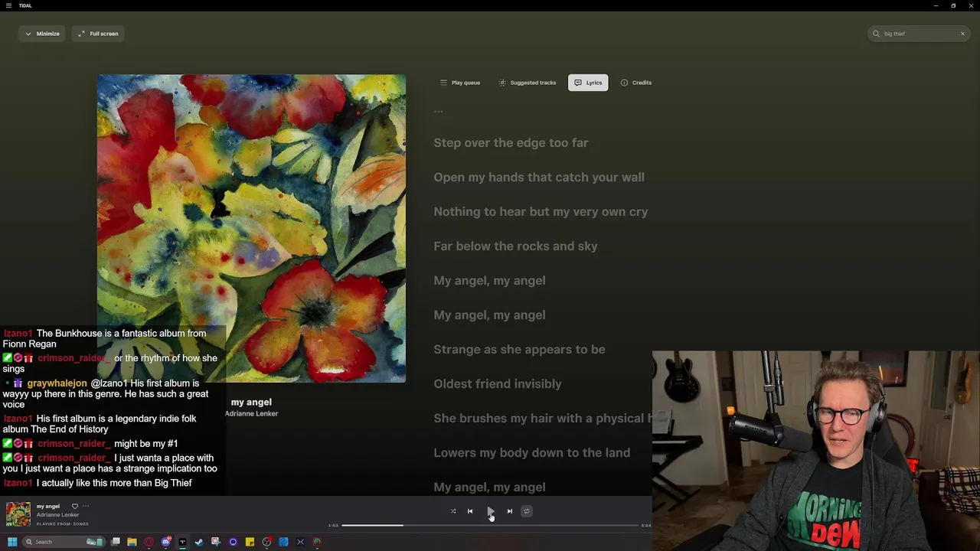Clear the search text with X
Screen dimensions: 980x551
coord(962,34)
